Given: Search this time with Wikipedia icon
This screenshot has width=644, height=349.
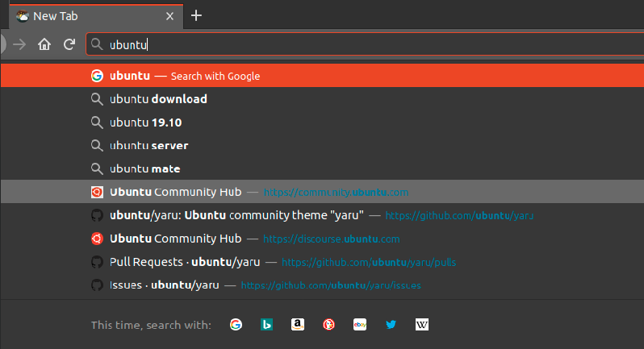Looking at the screenshot, I should (x=422, y=324).
